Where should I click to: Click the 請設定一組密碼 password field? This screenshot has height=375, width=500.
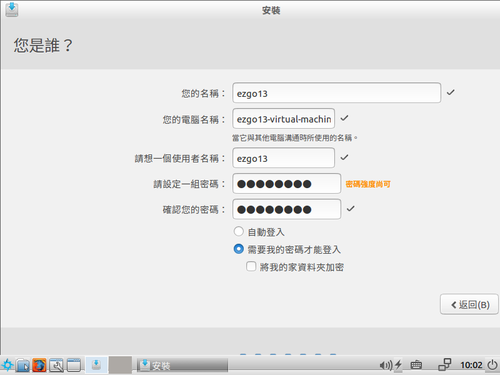coord(287,184)
